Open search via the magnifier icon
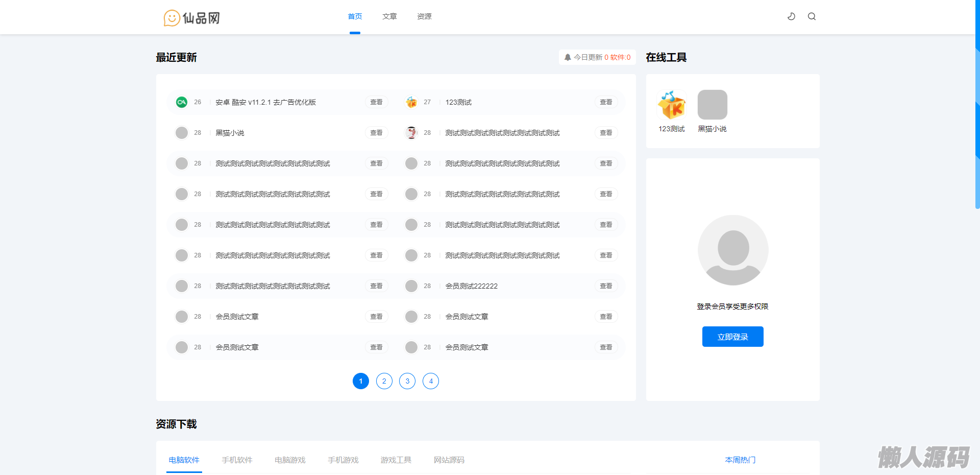 (x=812, y=16)
